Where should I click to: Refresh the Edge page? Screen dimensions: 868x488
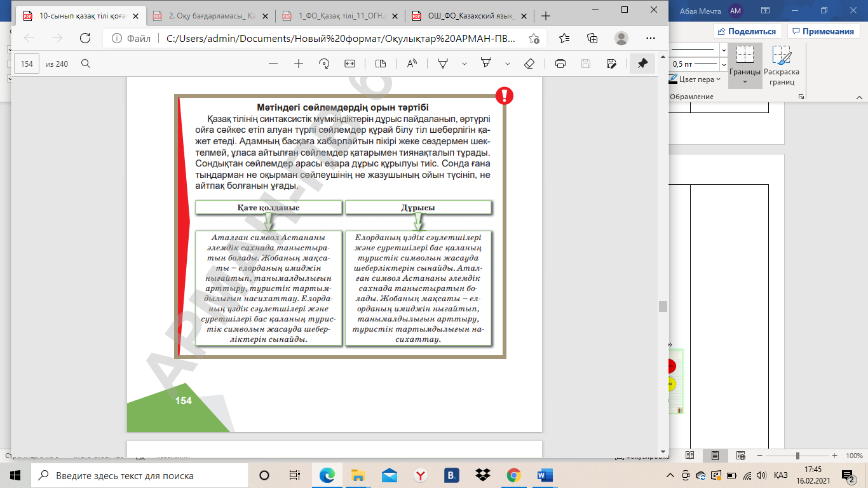[85, 38]
